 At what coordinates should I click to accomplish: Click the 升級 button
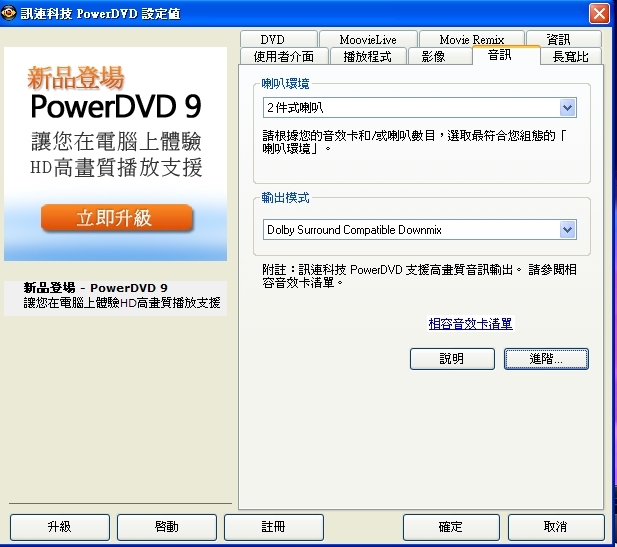[60, 527]
